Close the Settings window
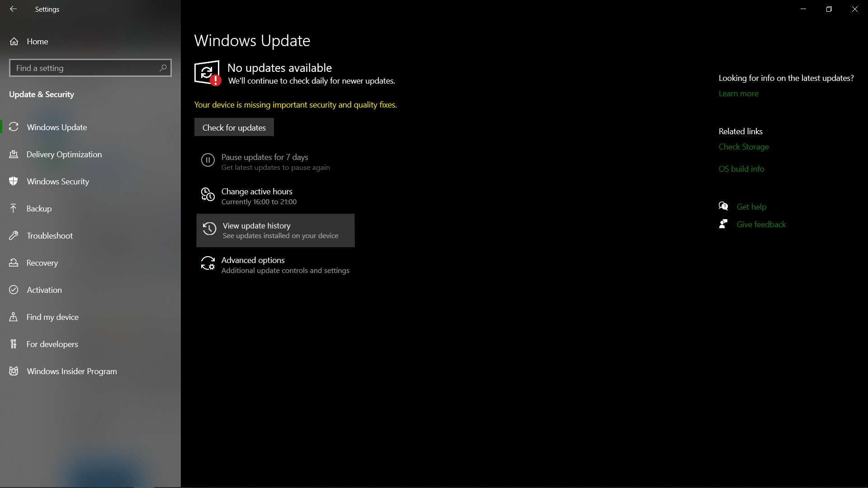This screenshot has width=868, height=488. point(855,9)
